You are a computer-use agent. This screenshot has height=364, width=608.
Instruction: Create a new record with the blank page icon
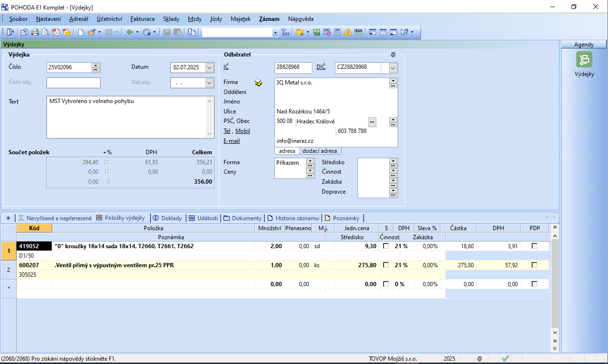pyautogui.click(x=81, y=32)
